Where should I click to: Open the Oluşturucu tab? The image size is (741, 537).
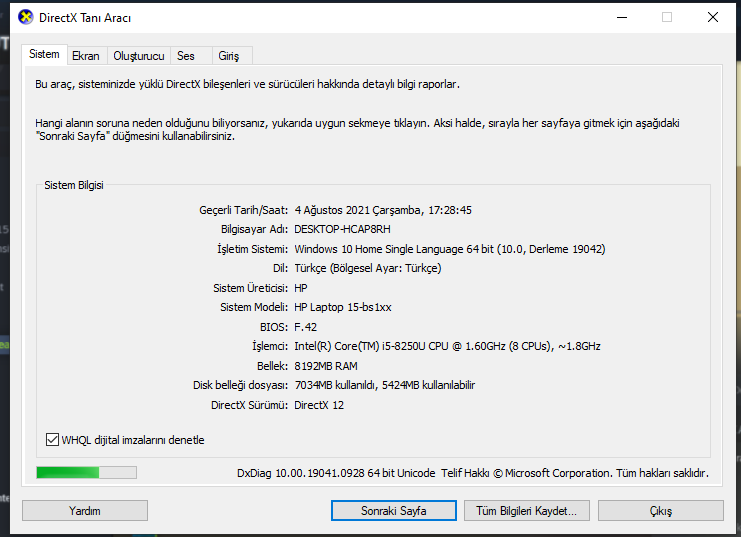pos(139,56)
